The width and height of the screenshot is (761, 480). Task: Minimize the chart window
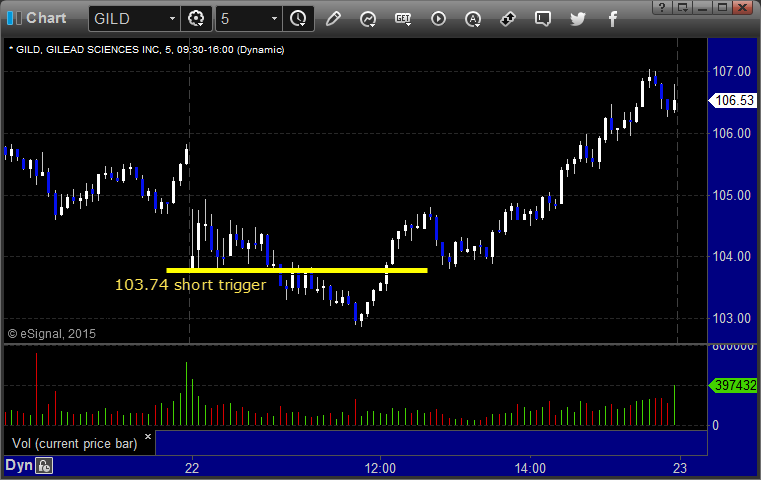point(702,7)
